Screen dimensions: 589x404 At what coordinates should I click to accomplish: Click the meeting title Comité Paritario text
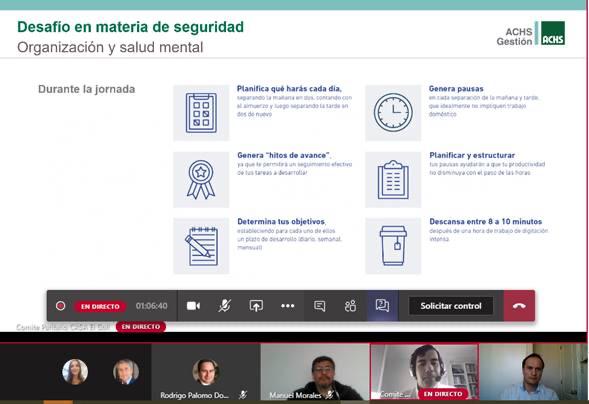tap(63, 327)
